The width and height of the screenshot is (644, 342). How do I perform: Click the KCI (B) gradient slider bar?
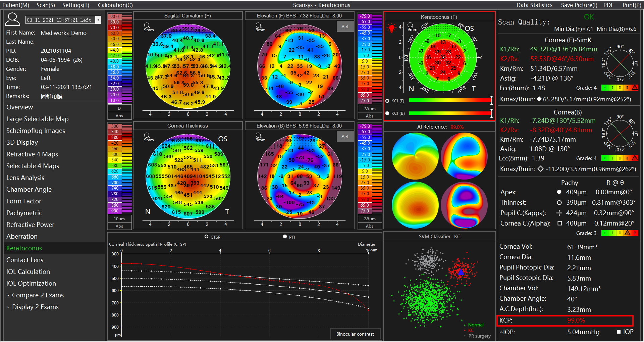[x=450, y=113]
